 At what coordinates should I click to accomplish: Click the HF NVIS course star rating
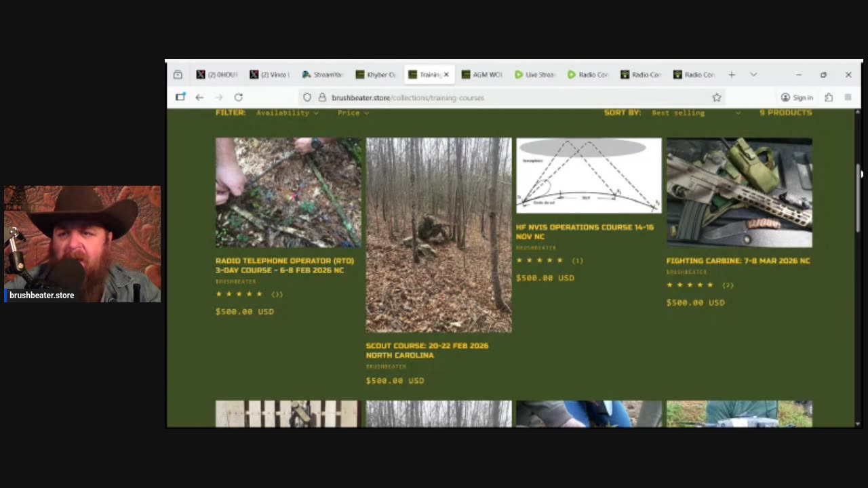click(540, 260)
